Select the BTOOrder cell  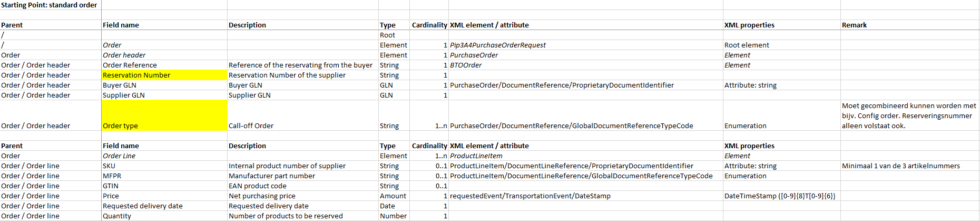tap(466, 65)
